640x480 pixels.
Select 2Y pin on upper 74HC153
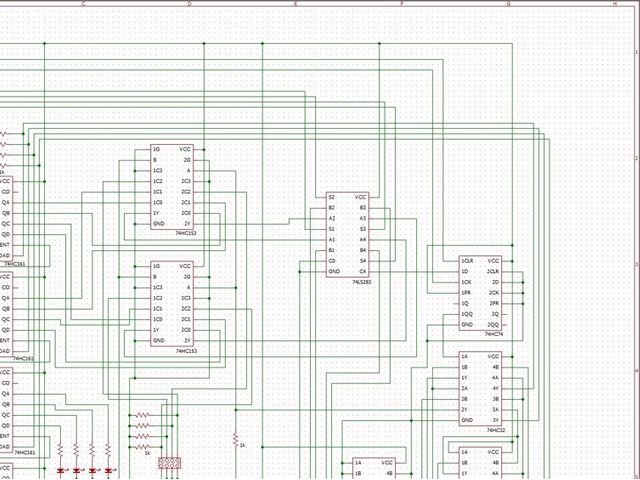click(x=187, y=224)
